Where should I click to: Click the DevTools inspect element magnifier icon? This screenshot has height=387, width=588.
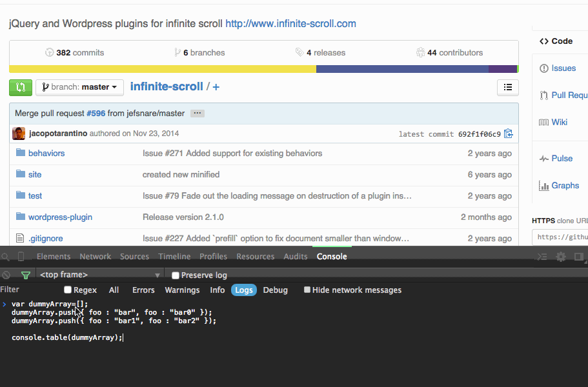click(x=5, y=257)
